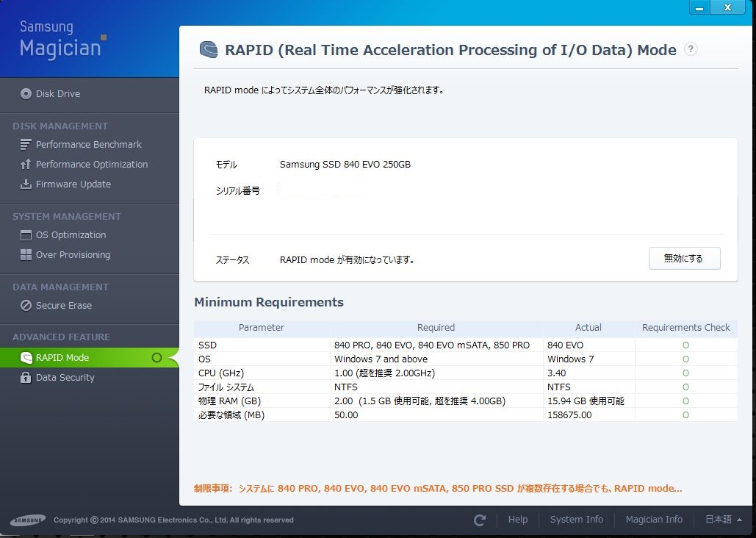756x538 pixels.
Task: Click the Data Security lock icon
Action: (x=26, y=377)
